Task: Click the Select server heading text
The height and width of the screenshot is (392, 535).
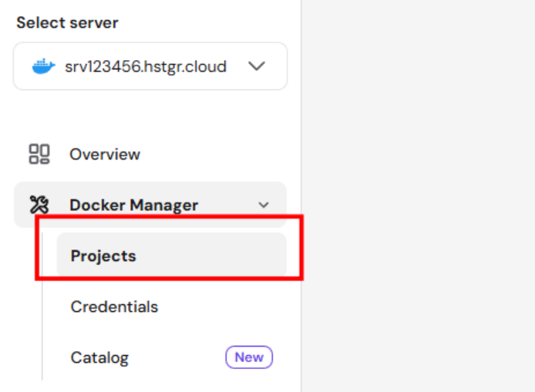Action: 66,22
